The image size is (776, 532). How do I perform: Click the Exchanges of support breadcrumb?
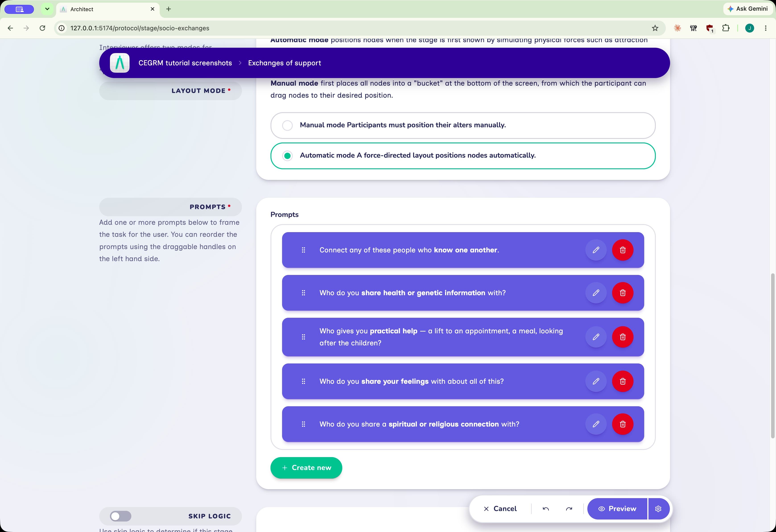(285, 63)
